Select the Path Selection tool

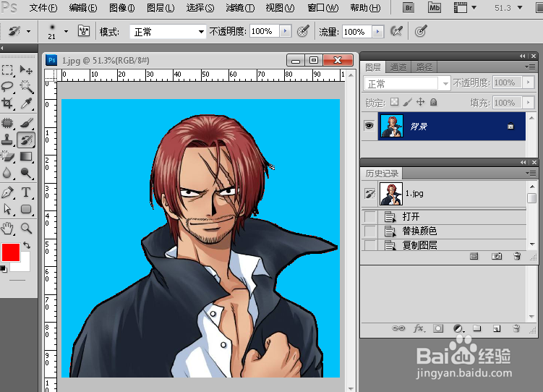click(7, 209)
